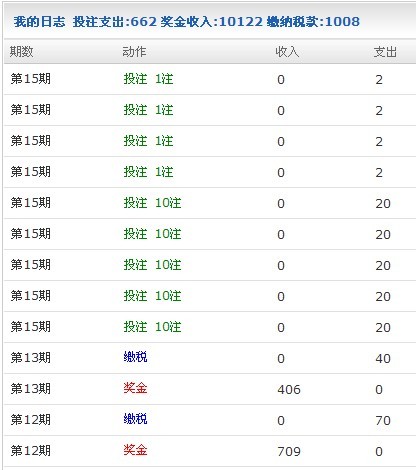Image resolution: width=416 pixels, height=470 pixels.
Task: Open the first 投注 1注 entry
Action: tap(148, 79)
